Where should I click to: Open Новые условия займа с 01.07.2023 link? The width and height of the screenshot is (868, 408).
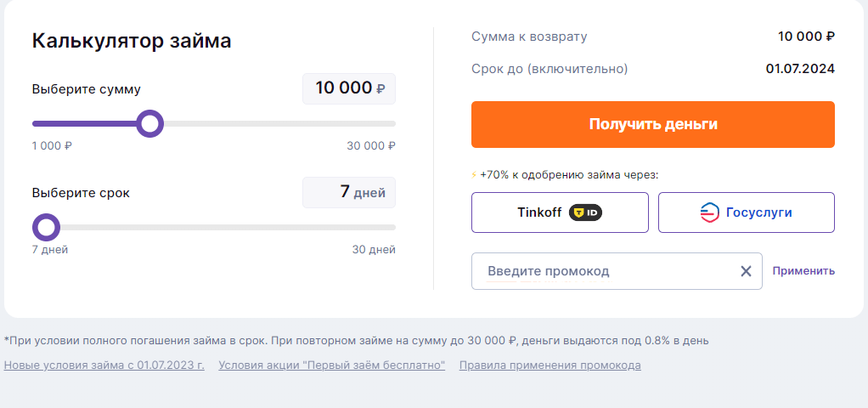point(104,365)
